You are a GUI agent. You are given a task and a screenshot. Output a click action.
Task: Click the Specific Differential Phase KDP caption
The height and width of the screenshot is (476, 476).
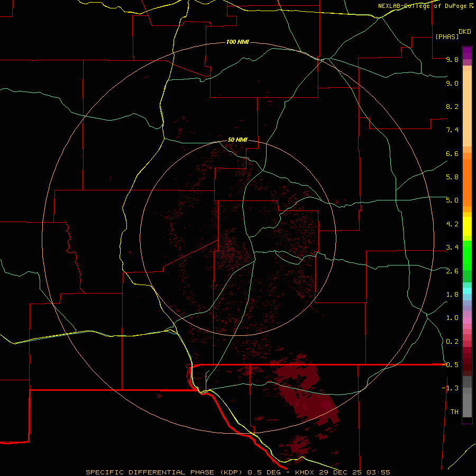click(x=237, y=472)
